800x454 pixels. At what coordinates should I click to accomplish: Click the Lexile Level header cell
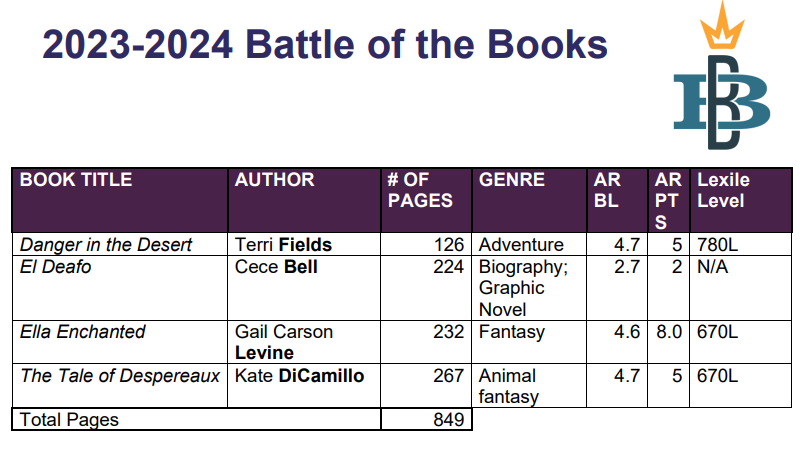click(741, 200)
